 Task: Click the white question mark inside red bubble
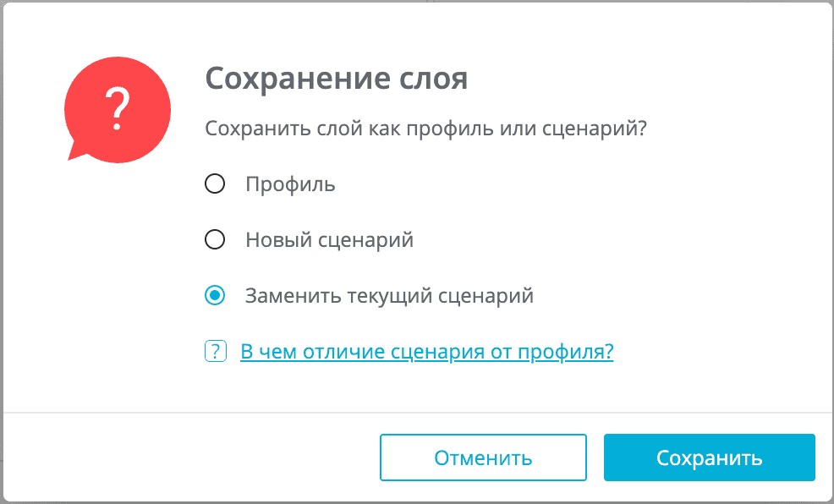pos(118,109)
